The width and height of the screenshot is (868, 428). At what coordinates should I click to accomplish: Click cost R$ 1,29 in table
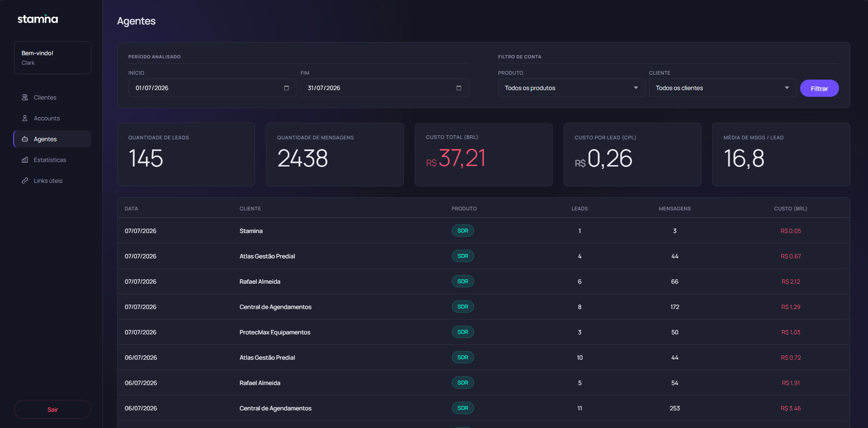pyautogui.click(x=791, y=307)
